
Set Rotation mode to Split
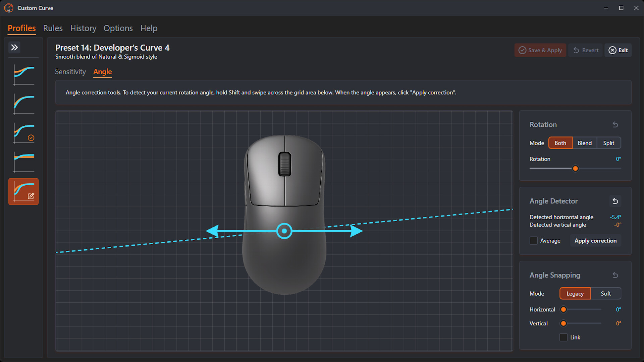(x=609, y=143)
